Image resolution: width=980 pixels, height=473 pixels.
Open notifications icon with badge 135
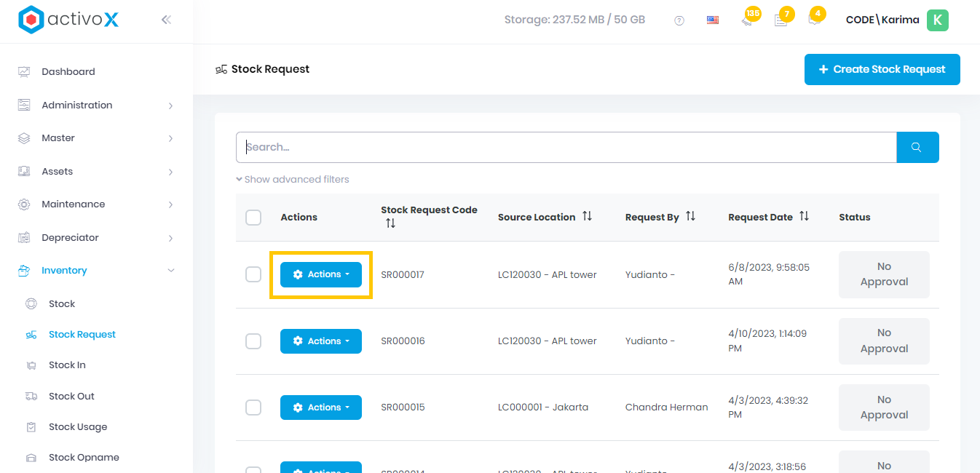(748, 20)
